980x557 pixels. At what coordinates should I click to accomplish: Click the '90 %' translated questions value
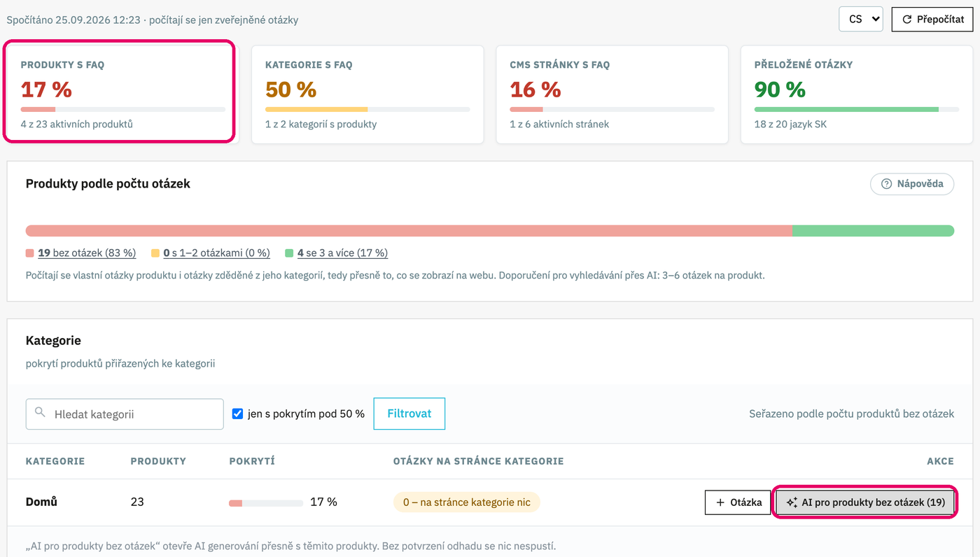tap(780, 90)
